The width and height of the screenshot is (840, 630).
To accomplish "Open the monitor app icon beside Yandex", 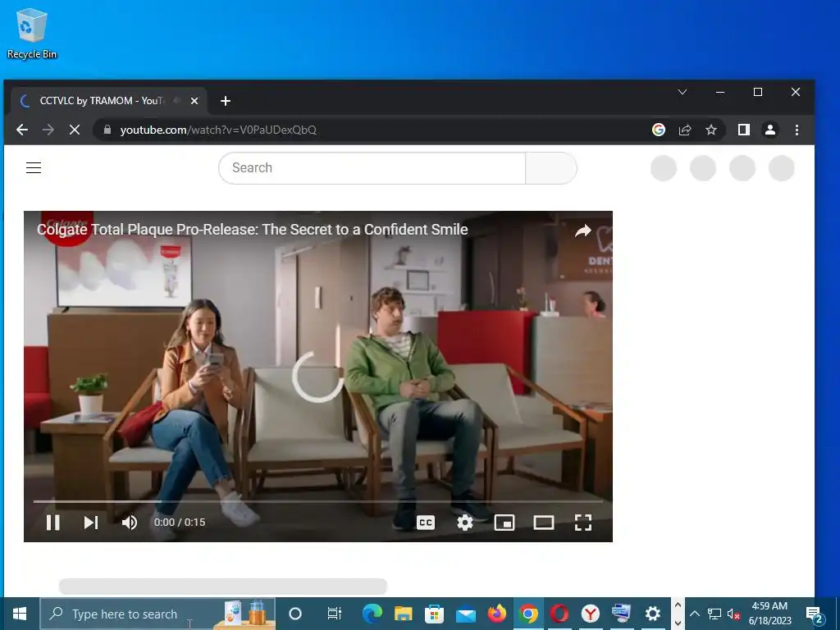I will [622, 614].
